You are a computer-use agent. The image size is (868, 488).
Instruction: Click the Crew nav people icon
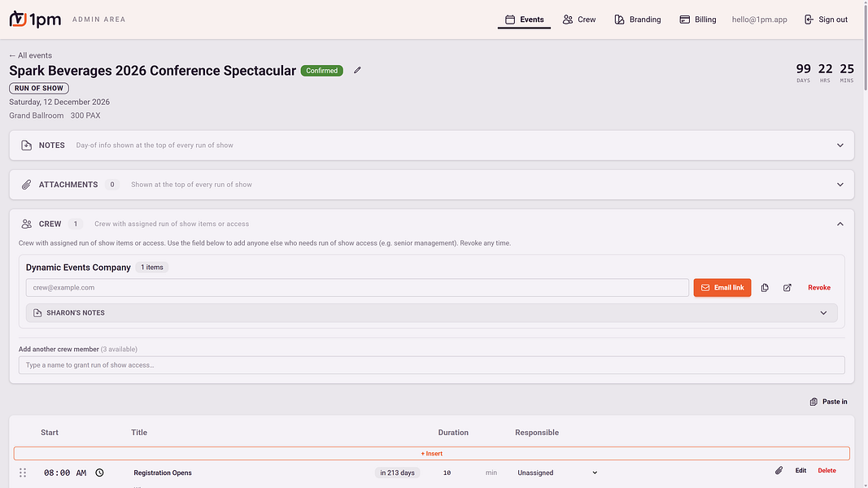567,20
